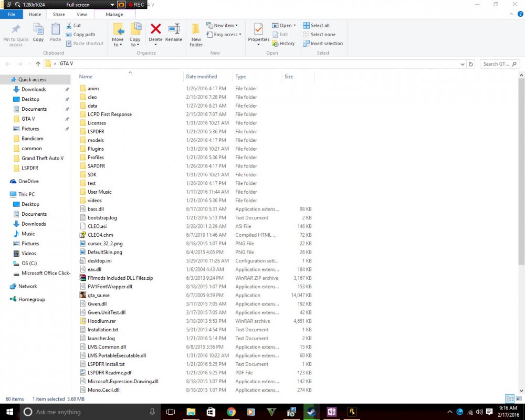525x420 pixels.
Task: Switch to the View tab
Action: [82, 14]
